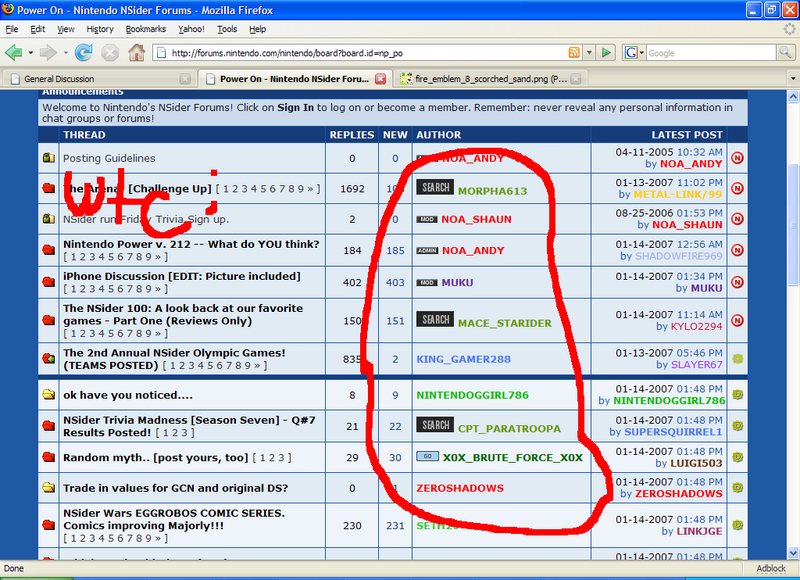Open 'ok have you noticed....' thread

[128, 395]
